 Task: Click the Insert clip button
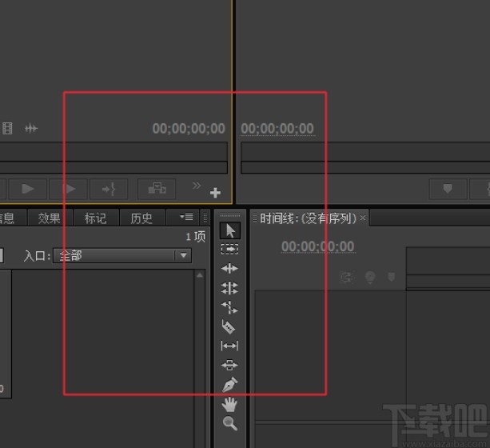(157, 189)
